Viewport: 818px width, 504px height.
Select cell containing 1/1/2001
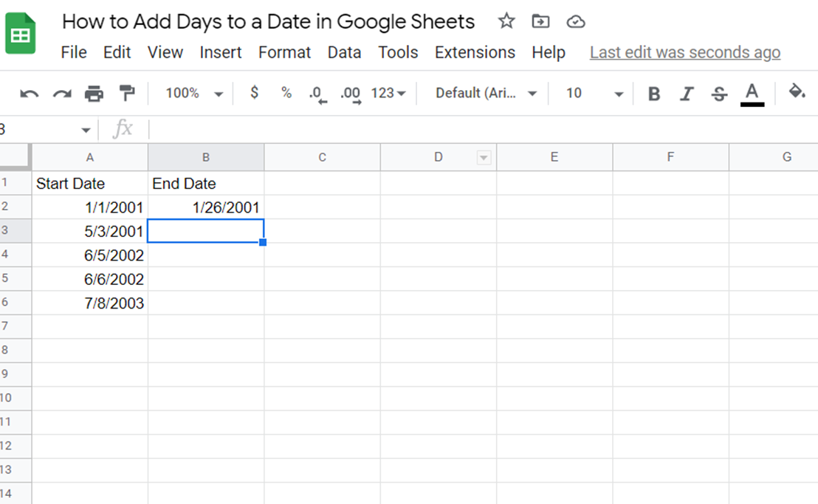coord(90,207)
